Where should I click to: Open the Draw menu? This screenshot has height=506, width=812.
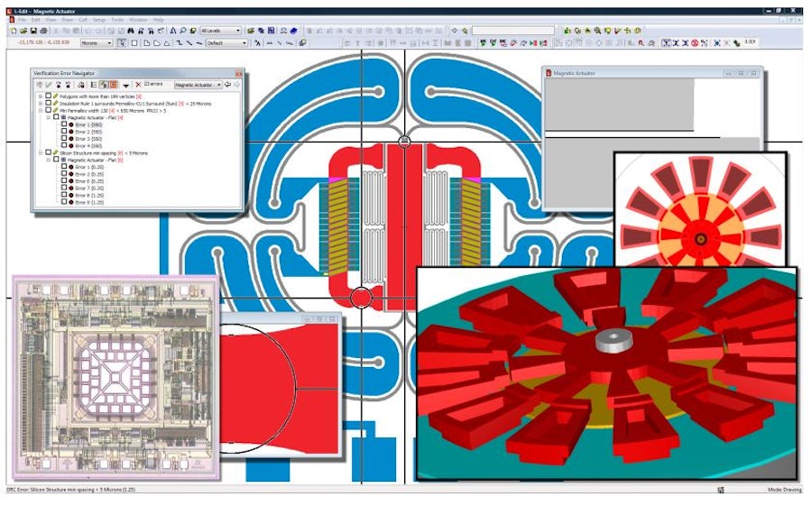click(x=68, y=20)
